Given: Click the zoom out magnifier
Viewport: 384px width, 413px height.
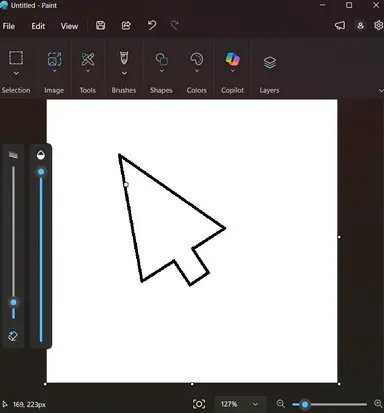Looking at the screenshot, I should [281, 404].
